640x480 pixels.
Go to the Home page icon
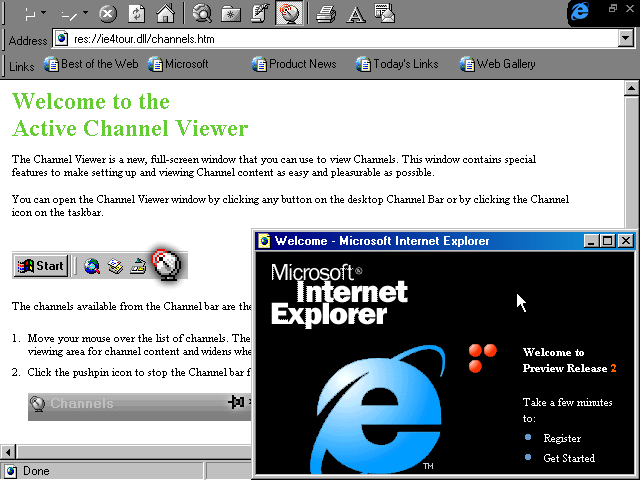tap(165, 13)
